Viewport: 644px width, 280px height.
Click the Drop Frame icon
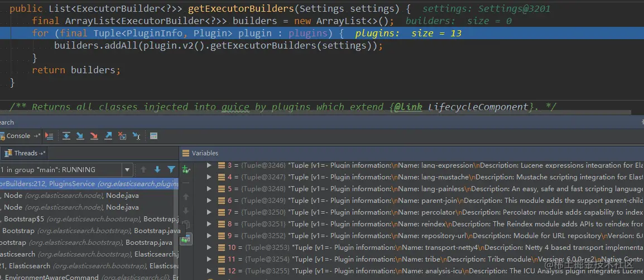point(122,136)
